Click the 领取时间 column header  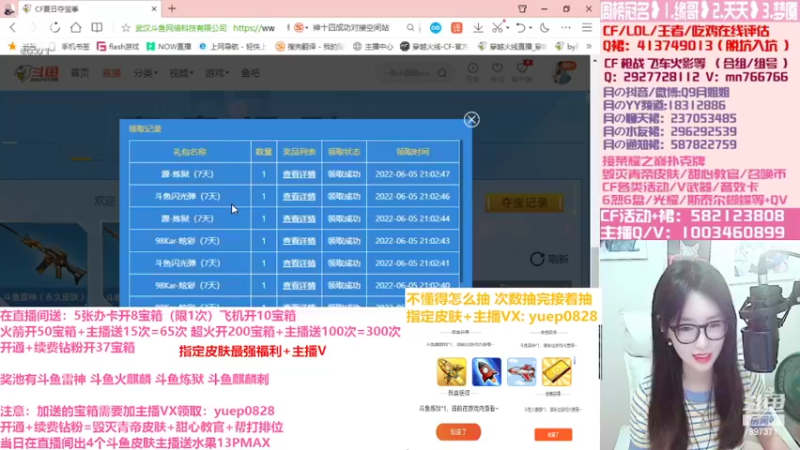click(413, 152)
